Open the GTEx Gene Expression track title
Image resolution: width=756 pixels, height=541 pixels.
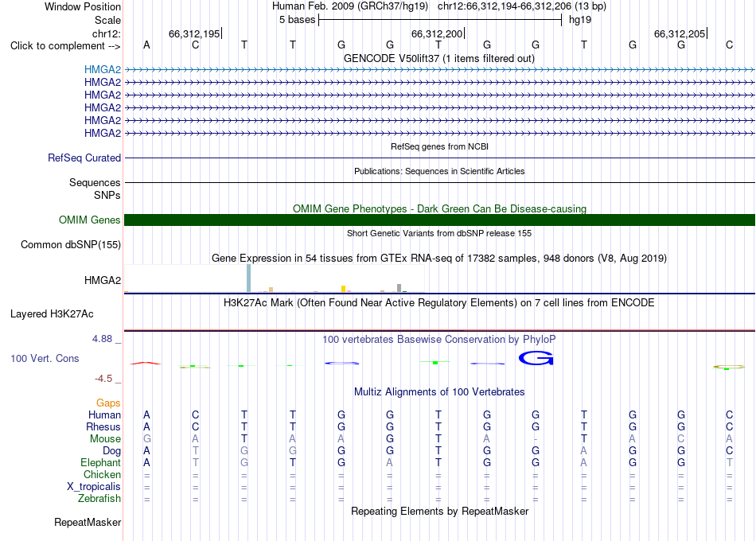[439, 258]
